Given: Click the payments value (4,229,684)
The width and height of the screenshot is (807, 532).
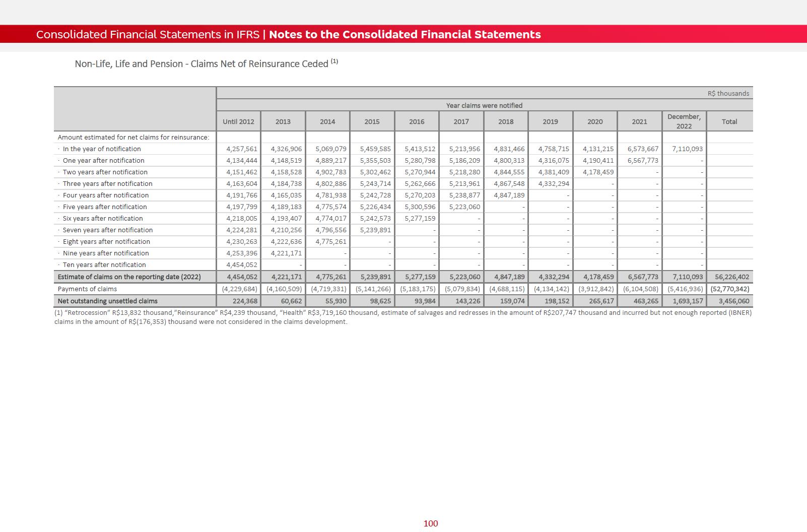Looking at the screenshot, I should pyautogui.click(x=240, y=289).
